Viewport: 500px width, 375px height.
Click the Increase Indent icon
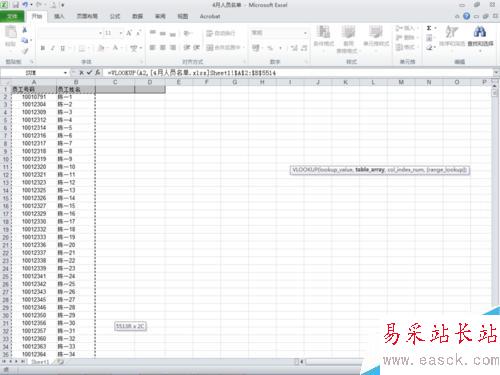tap(196, 48)
